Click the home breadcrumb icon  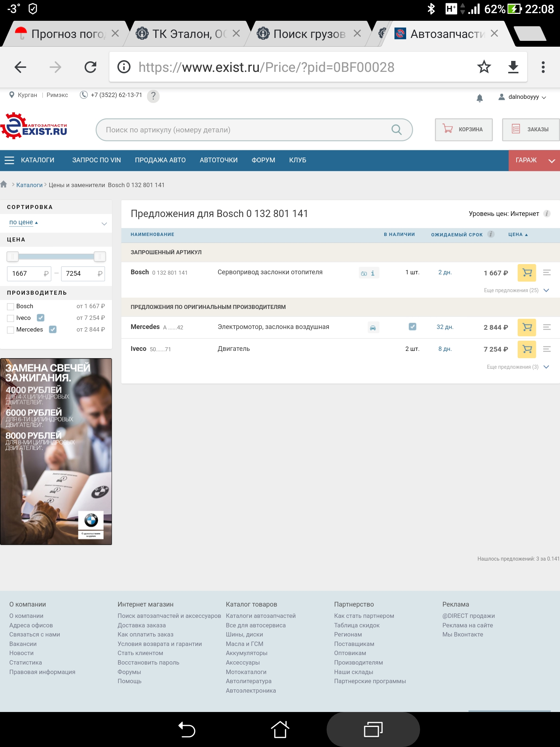[4, 184]
